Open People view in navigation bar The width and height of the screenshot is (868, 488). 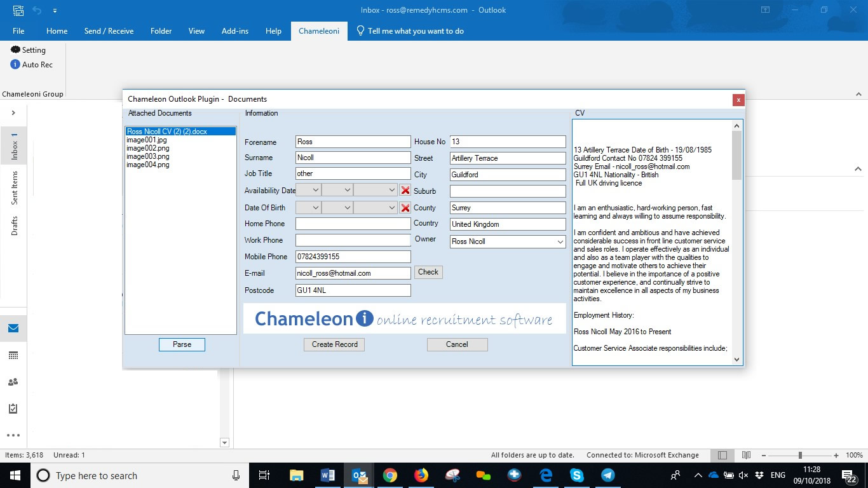(13, 382)
